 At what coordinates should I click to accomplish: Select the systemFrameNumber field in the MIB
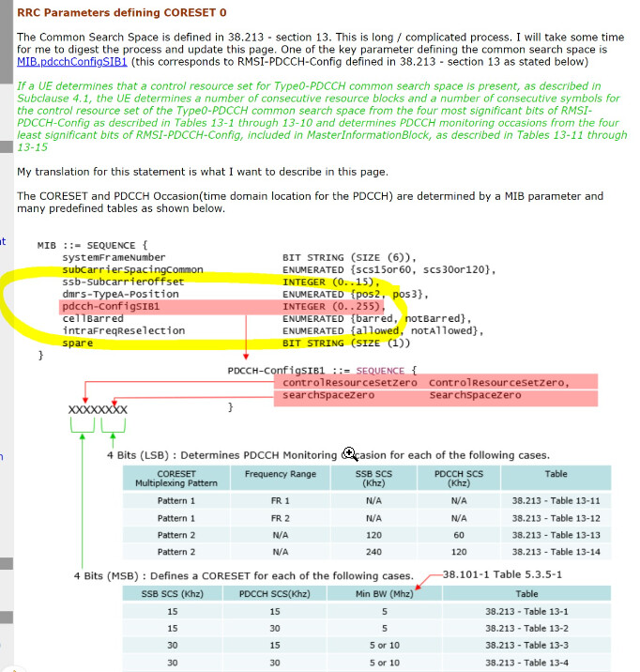click(x=114, y=257)
